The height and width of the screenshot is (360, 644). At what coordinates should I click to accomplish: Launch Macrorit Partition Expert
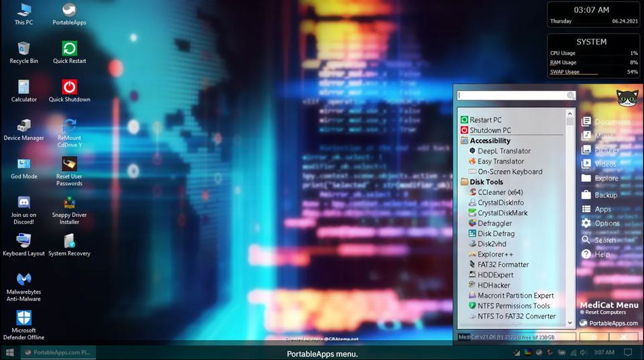tap(512, 296)
